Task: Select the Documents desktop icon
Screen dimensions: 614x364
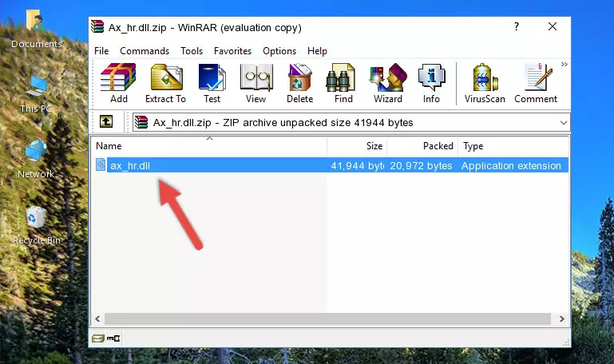Action: pos(36,30)
